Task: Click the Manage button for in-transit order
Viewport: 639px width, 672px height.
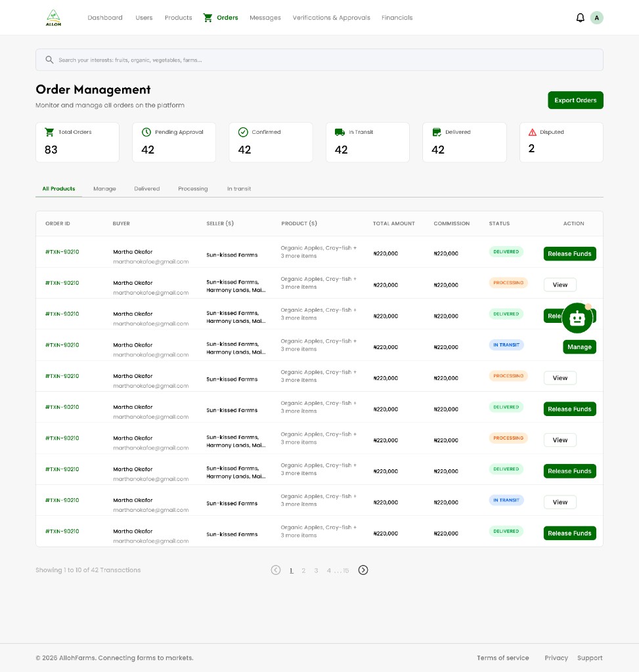Action: (x=579, y=346)
